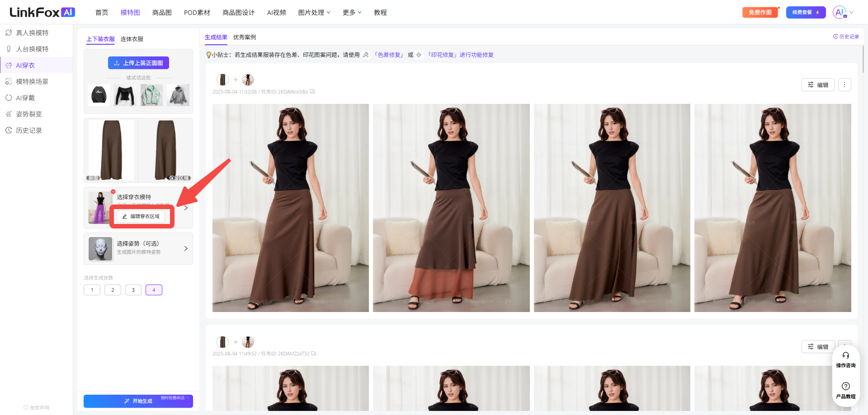Click skirt source avatar of 11:49:52 task
The image size is (868, 415).
[x=222, y=342]
